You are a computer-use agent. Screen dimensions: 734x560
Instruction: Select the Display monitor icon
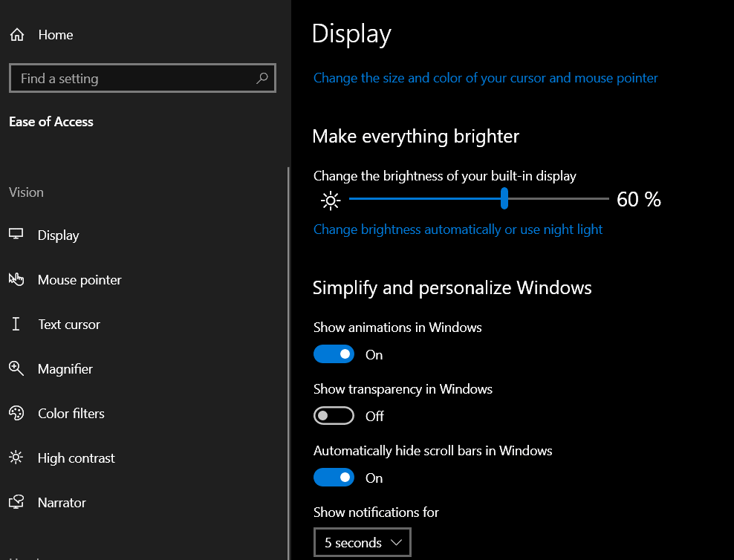(16, 235)
